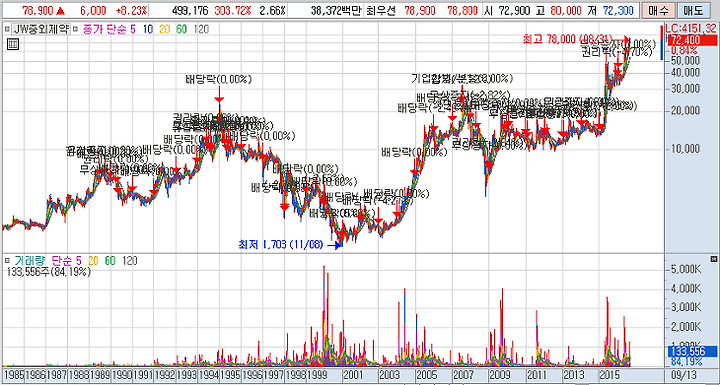Click the 종가 단순 moving average label
The image size is (720, 385).
pyautogui.click(x=105, y=30)
